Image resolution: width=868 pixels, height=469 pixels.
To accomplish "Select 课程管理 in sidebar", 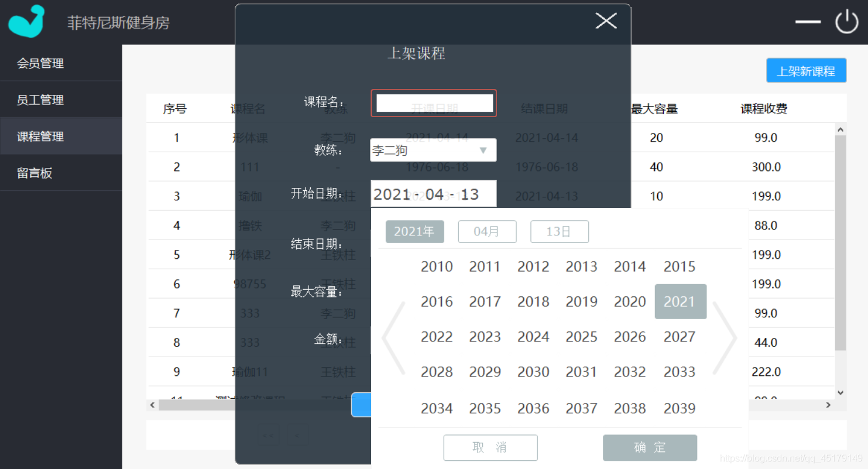I will pos(61,136).
